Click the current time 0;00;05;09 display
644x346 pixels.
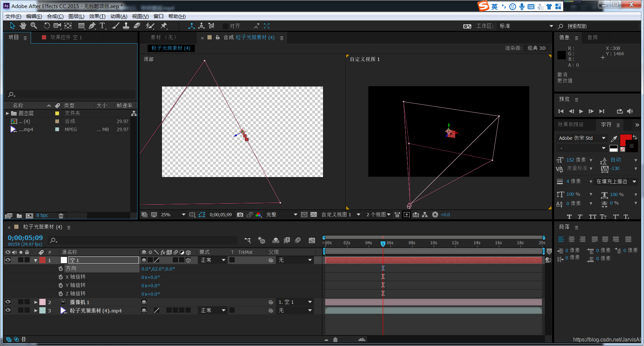(25, 238)
